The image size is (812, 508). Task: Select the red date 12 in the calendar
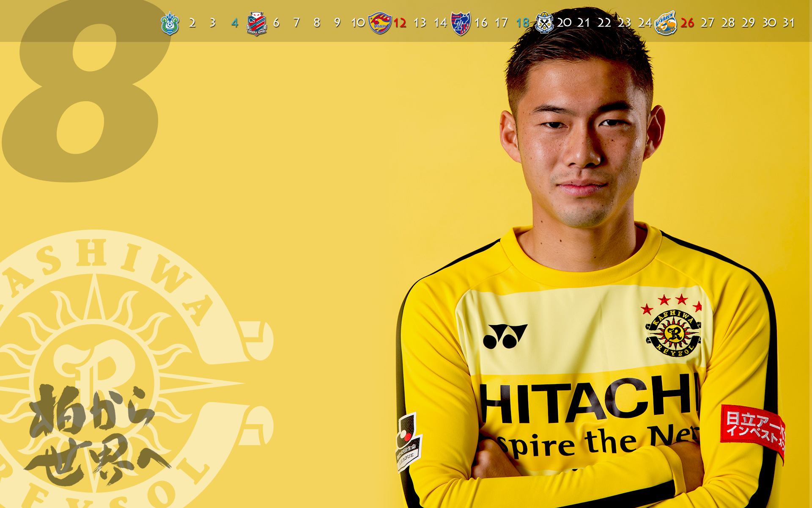tap(400, 23)
